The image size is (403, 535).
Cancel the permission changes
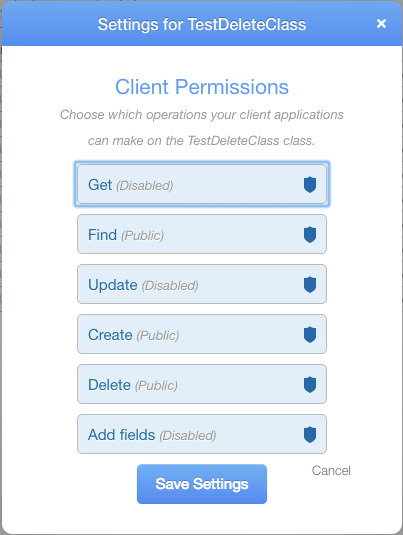coord(331,471)
